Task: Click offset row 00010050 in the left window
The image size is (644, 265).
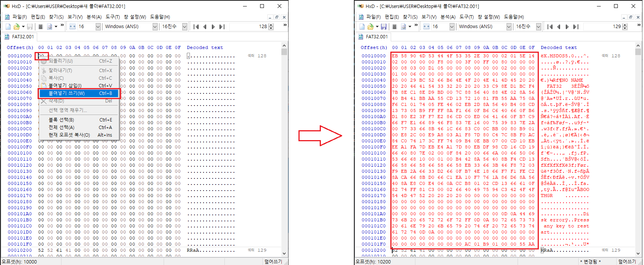Action: pyautogui.click(x=20, y=86)
